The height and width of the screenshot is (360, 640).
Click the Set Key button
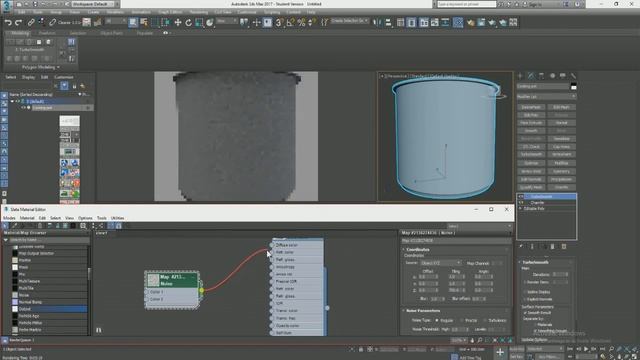(516, 356)
